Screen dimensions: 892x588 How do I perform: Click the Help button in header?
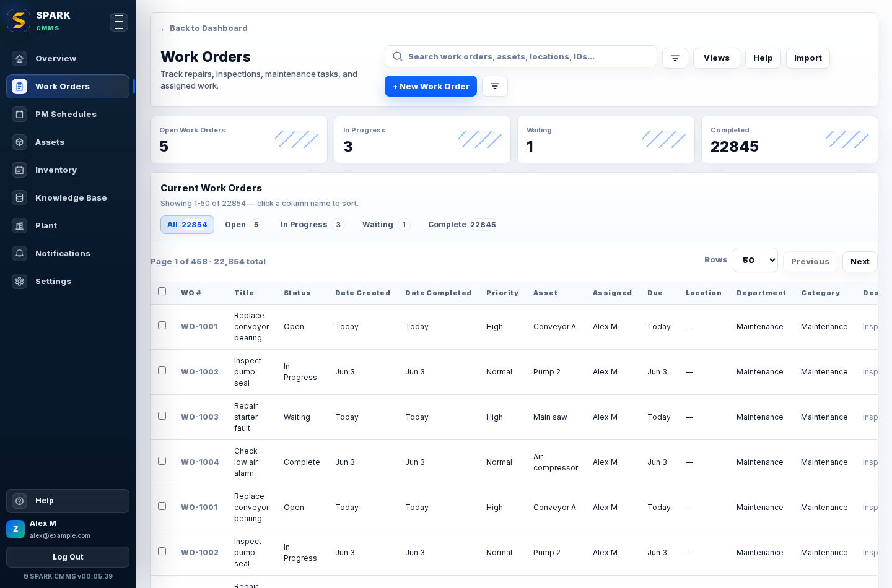pos(763,58)
